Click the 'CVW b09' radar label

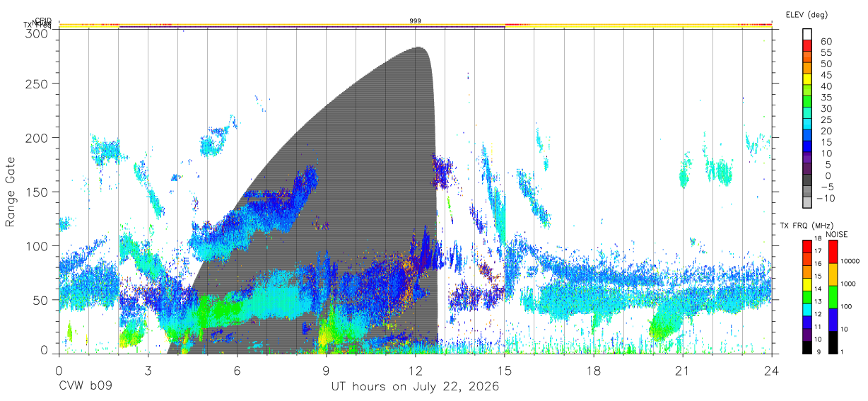click(x=86, y=387)
